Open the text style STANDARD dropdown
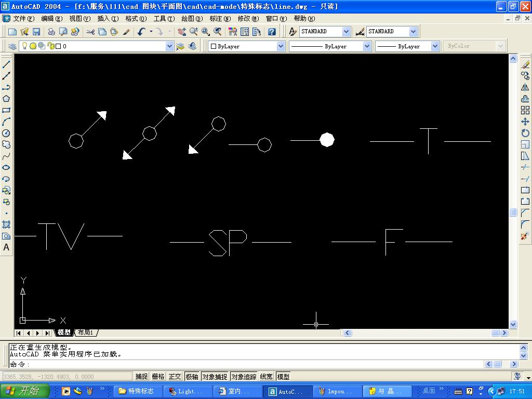The image size is (532, 399). click(x=346, y=32)
